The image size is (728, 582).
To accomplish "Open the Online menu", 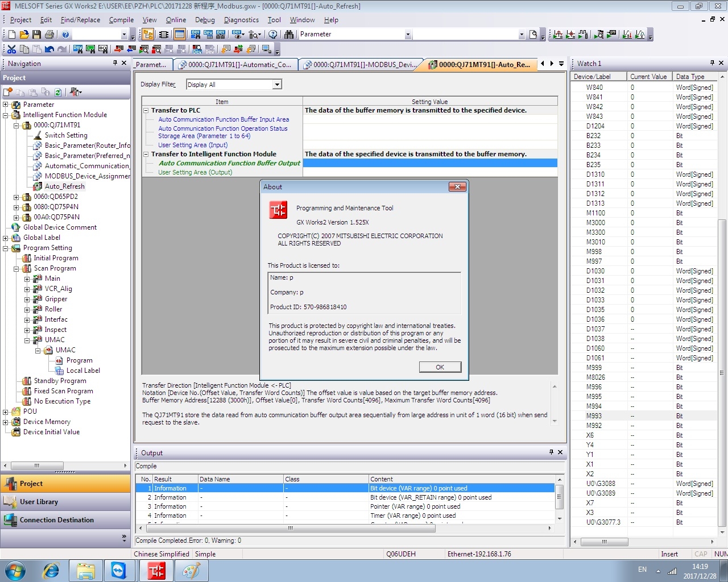I will tap(176, 20).
